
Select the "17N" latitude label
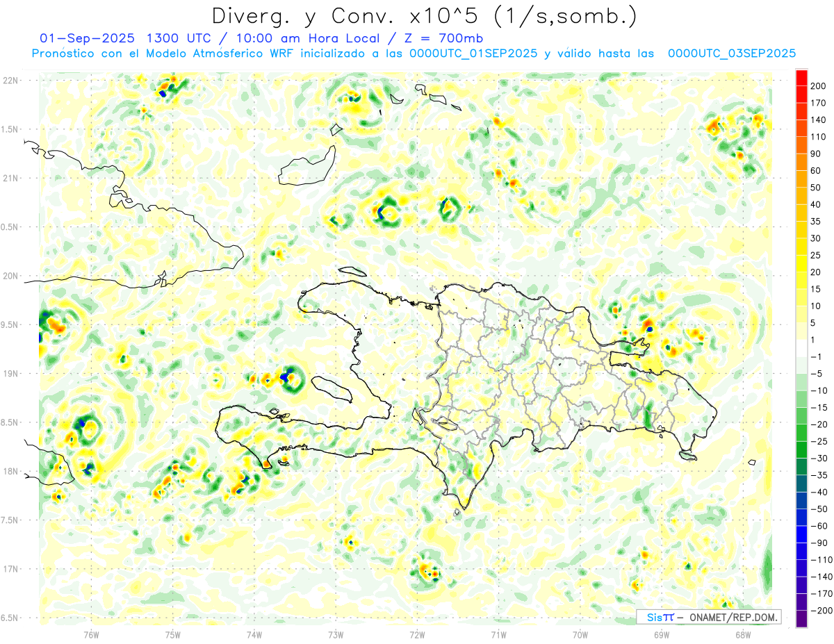click(x=10, y=570)
